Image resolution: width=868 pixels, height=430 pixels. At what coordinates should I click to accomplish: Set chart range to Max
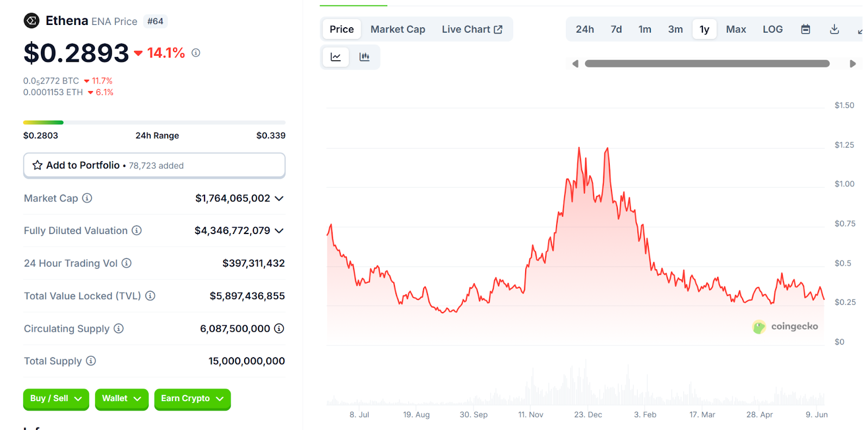[x=736, y=29]
